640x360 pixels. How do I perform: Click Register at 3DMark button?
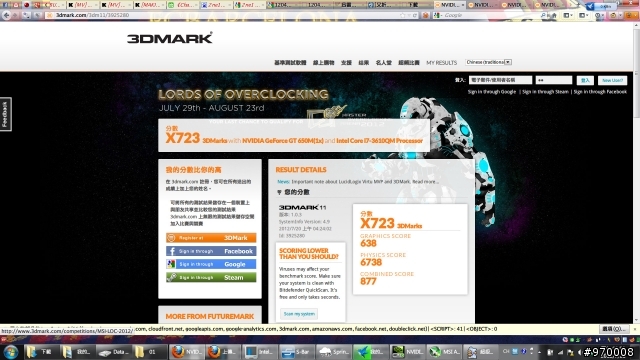point(211,238)
